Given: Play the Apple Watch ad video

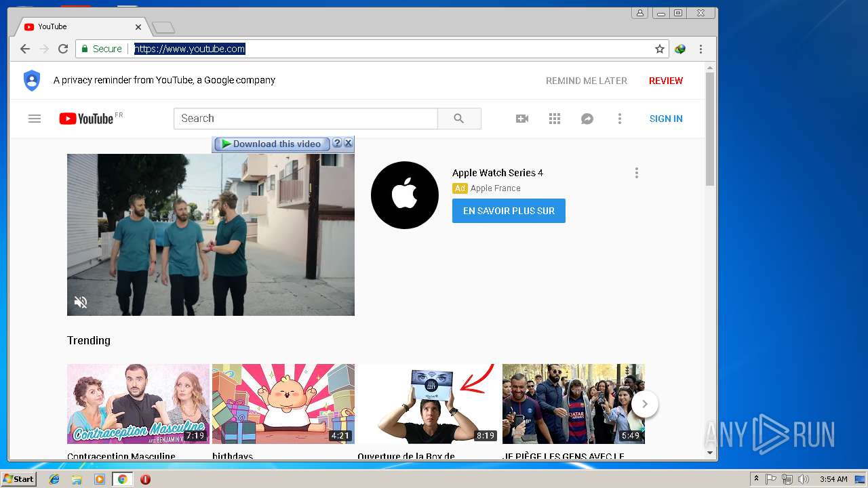Looking at the screenshot, I should pos(211,235).
